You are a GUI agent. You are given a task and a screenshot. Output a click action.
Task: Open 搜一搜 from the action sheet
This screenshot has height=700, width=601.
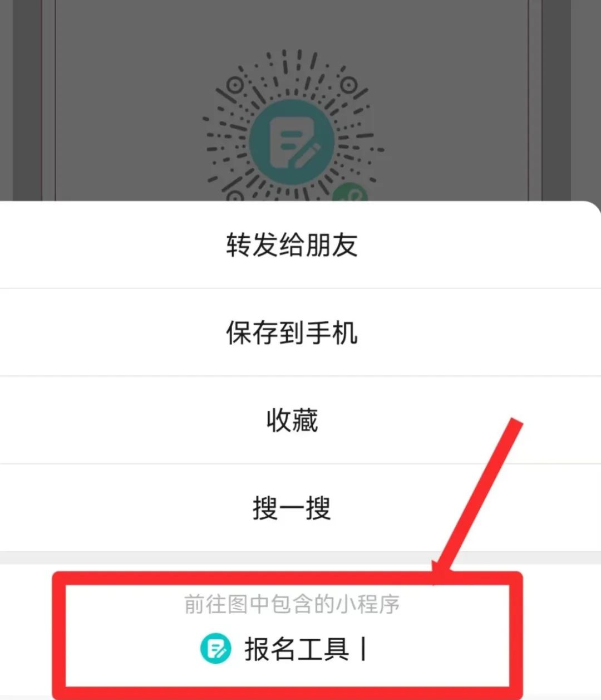tap(292, 507)
